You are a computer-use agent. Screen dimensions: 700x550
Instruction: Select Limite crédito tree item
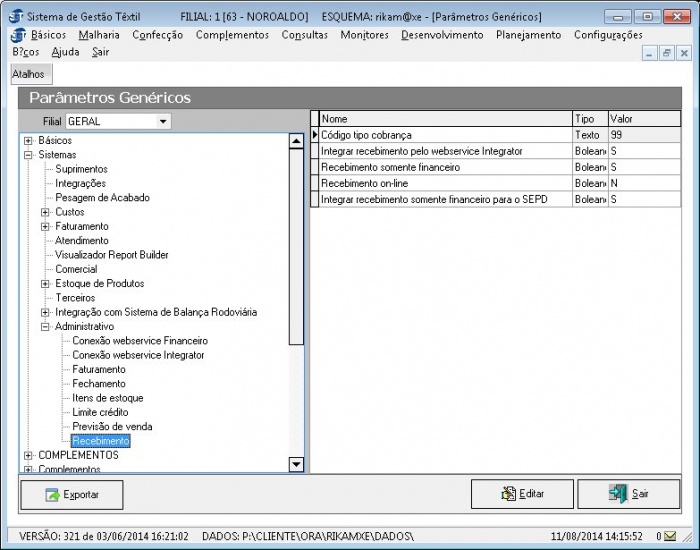[100, 412]
